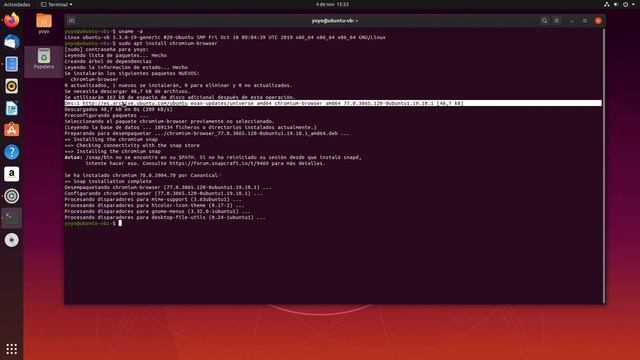
Task: Open new tab button in terminal header
Action: pos(71,20)
